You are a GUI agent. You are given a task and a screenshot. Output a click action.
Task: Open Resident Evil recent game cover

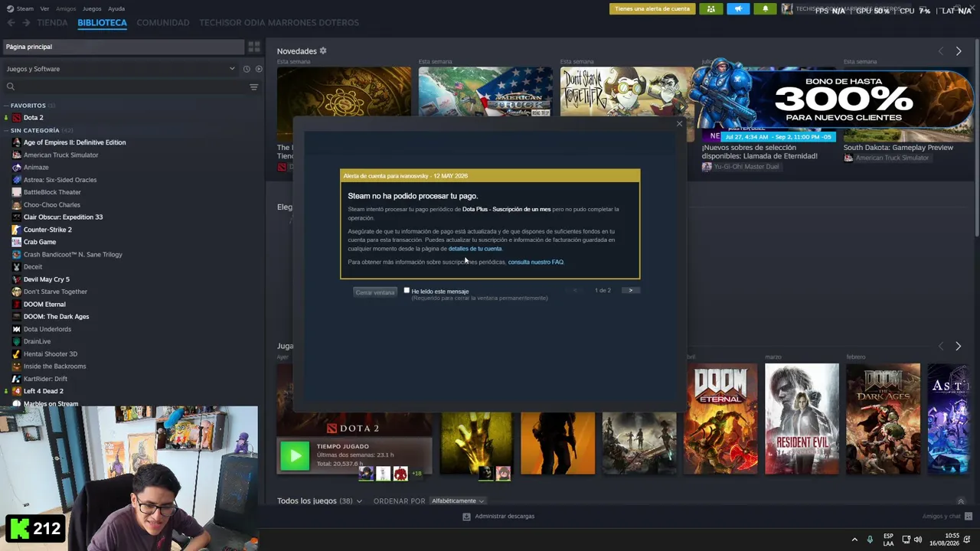[802, 419]
